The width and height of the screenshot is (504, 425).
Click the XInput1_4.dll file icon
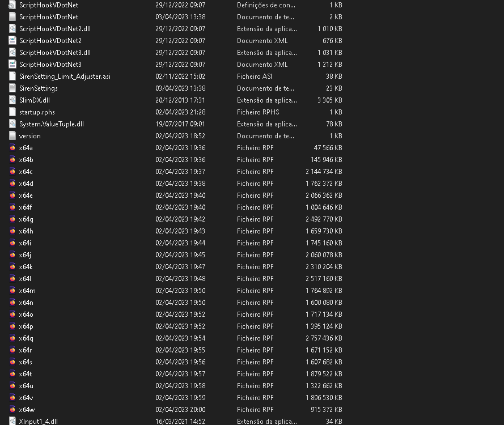tap(12, 422)
